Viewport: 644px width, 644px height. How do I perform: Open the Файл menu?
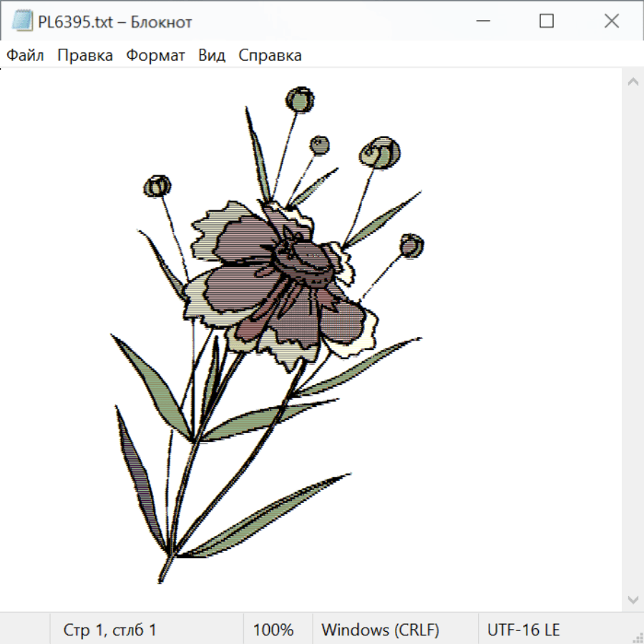pos(26,56)
